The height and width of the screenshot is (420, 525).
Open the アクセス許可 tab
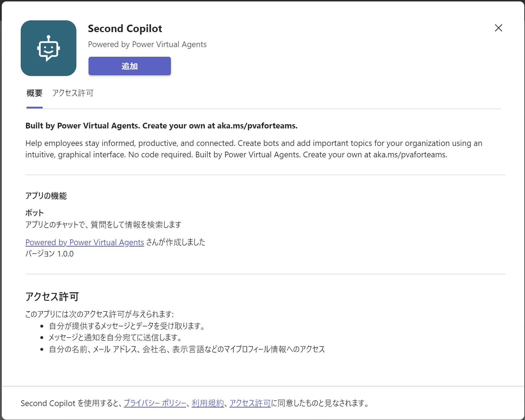coord(73,93)
